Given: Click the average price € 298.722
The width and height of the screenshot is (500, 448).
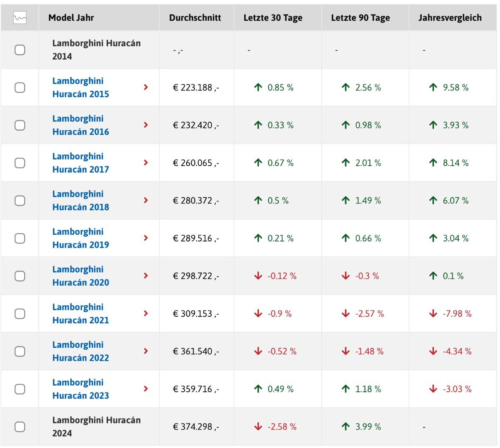Looking at the screenshot, I should pos(196,276).
